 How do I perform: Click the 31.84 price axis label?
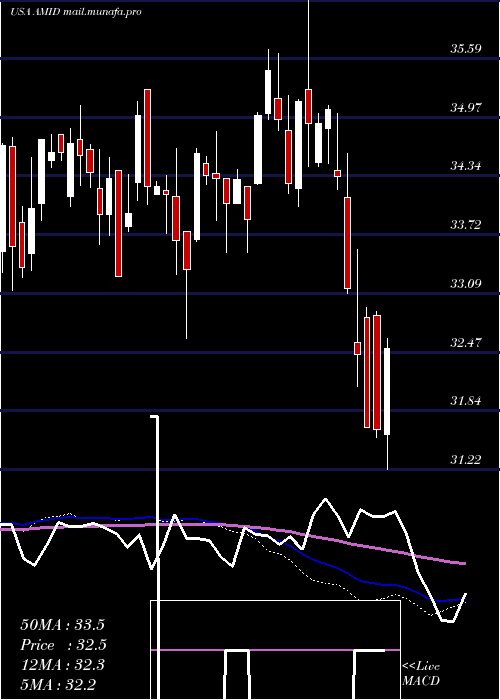pos(466,401)
